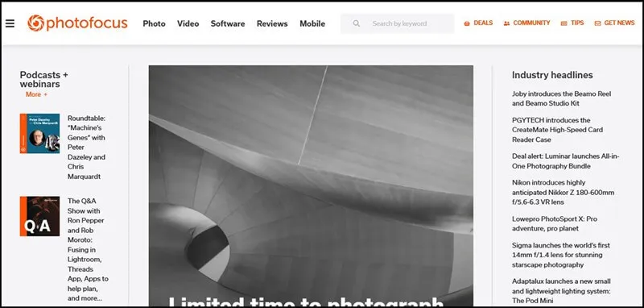Click the Get News envelope icon
This screenshot has width=644, height=308.
pyautogui.click(x=597, y=23)
